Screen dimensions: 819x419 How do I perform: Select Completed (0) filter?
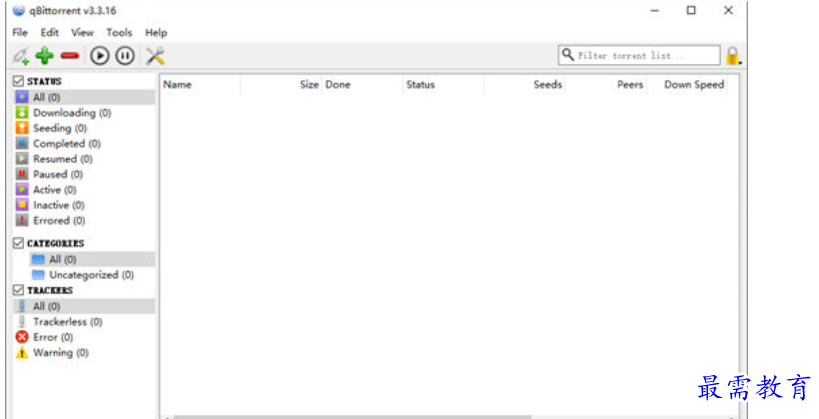click(85, 143)
